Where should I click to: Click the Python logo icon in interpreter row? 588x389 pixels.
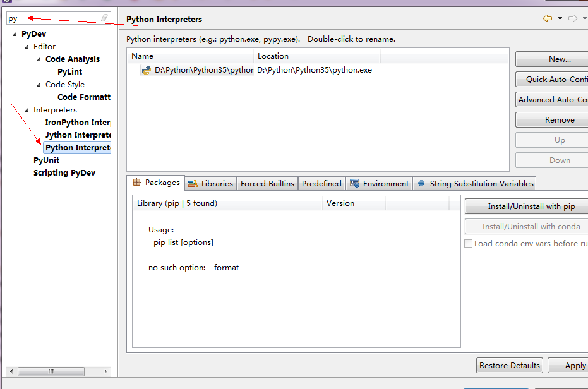(147, 70)
